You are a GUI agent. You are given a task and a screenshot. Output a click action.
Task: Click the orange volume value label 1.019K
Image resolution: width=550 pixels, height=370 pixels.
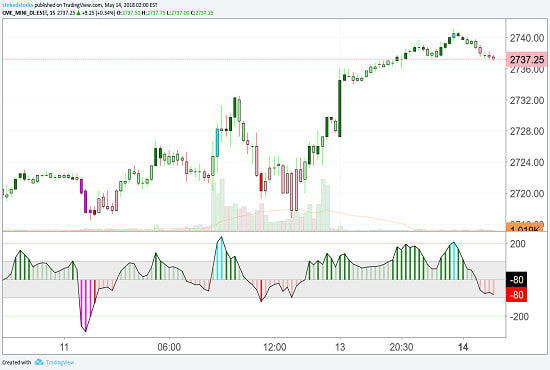[x=524, y=228]
